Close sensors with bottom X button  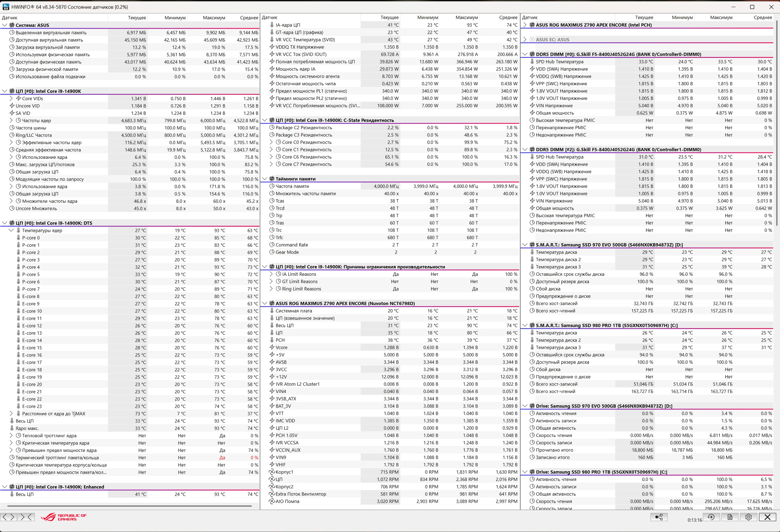[x=767, y=517]
